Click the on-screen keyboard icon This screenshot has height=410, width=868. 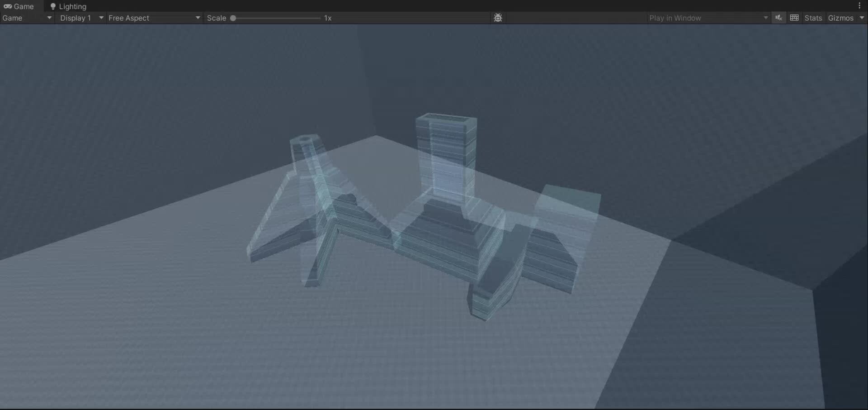tap(794, 18)
